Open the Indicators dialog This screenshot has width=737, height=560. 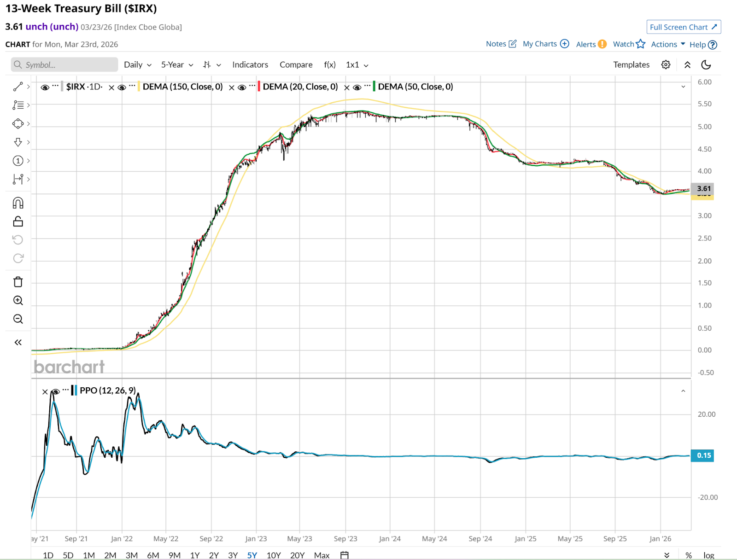pyautogui.click(x=250, y=64)
